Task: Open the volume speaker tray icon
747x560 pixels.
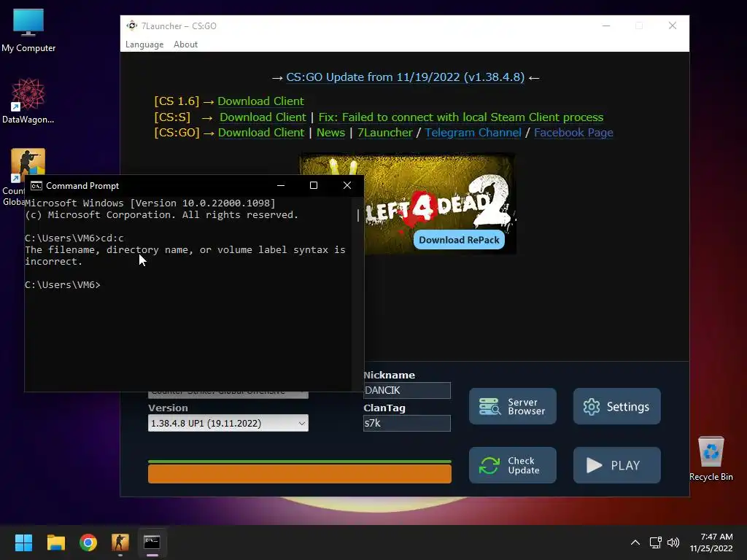Action: 673,542
